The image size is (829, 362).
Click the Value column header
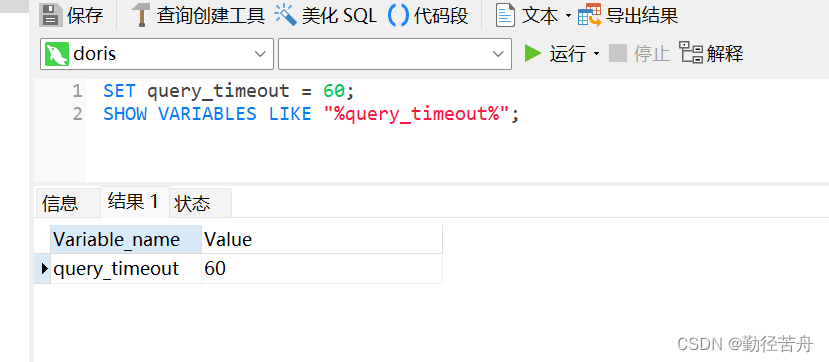(x=322, y=240)
